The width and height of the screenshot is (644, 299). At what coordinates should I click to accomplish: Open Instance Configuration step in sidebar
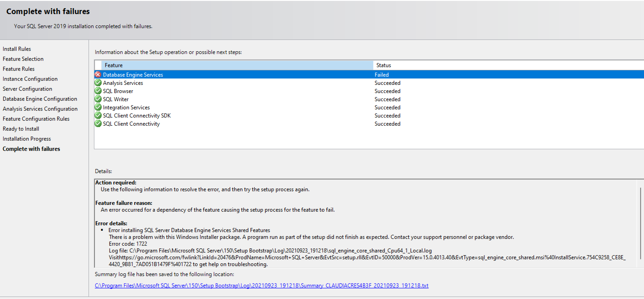coord(30,79)
